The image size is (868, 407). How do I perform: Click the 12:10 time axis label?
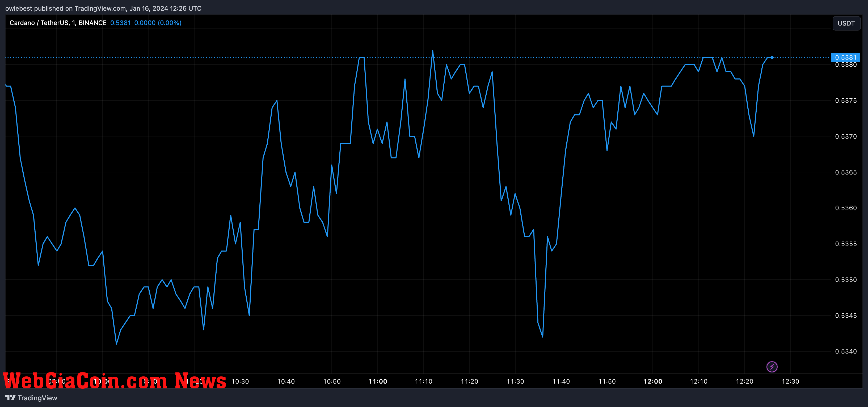click(698, 381)
